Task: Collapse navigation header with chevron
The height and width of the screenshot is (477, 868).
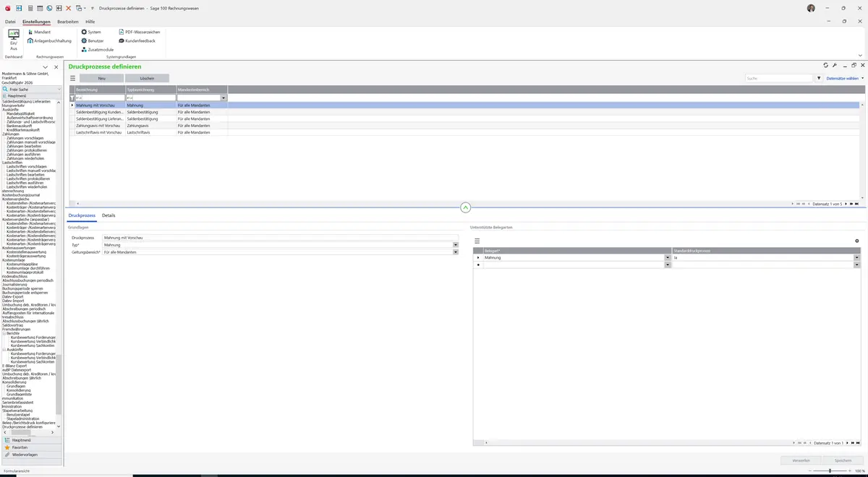Action: click(x=45, y=67)
